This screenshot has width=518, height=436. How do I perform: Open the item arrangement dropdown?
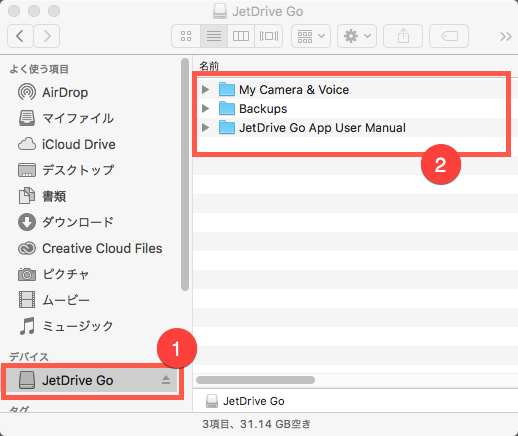pos(311,36)
